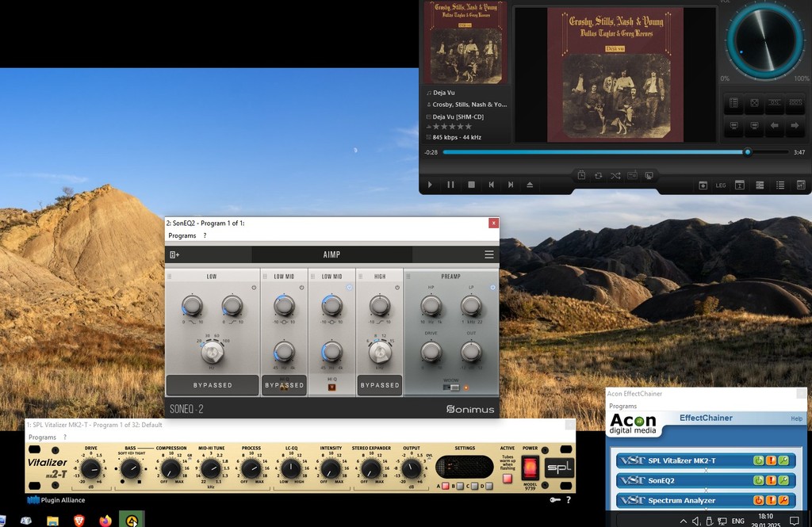Click the AIMP seek bar handle
The height and width of the screenshot is (527, 812).
coord(747,152)
